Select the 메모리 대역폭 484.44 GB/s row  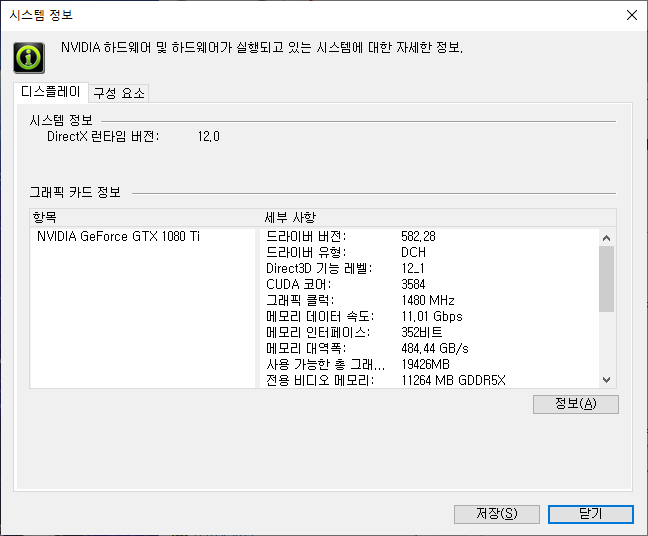point(430,348)
